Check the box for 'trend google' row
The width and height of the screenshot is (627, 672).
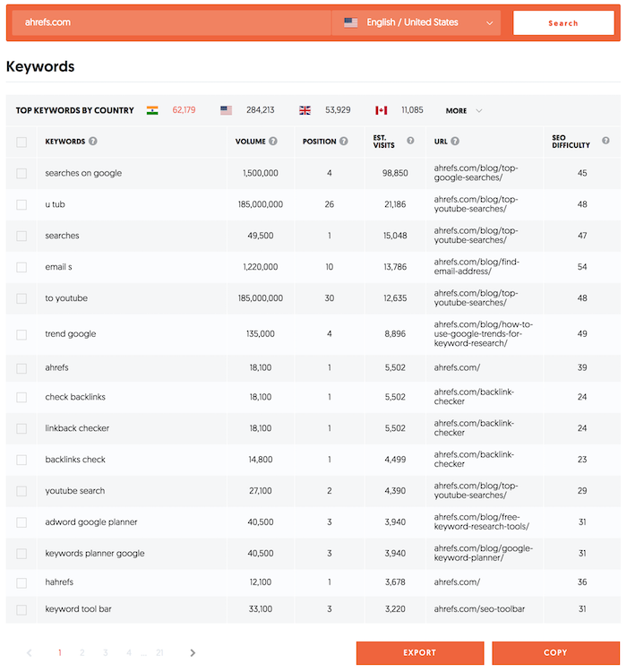(21, 334)
